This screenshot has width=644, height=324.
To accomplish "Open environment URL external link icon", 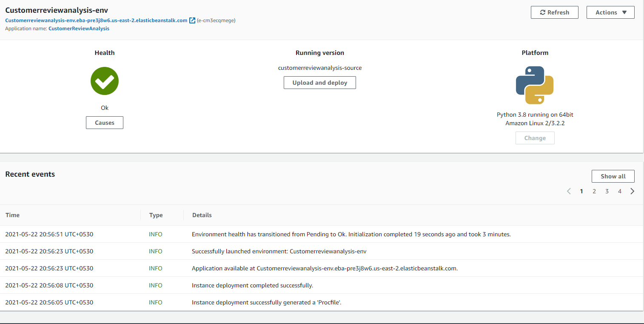I will [x=192, y=20].
